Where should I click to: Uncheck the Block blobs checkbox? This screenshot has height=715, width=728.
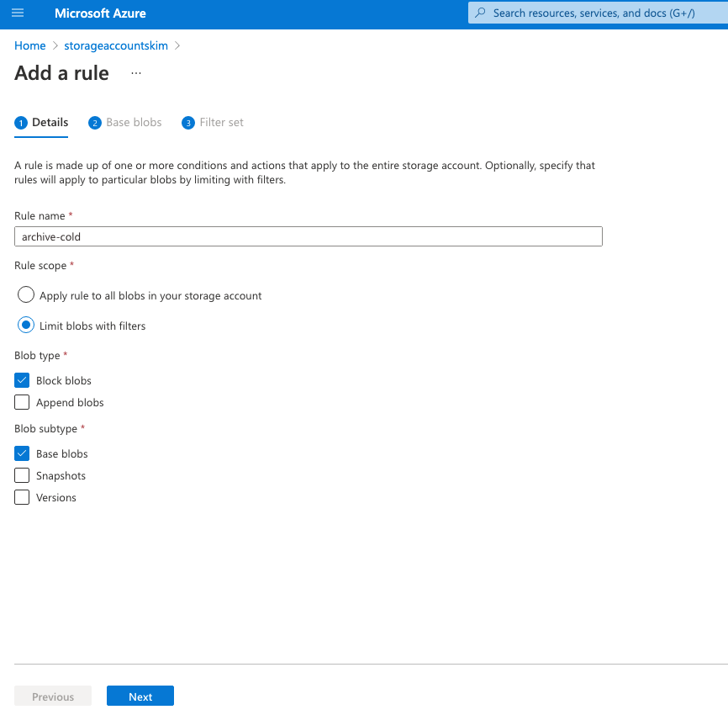point(22,380)
